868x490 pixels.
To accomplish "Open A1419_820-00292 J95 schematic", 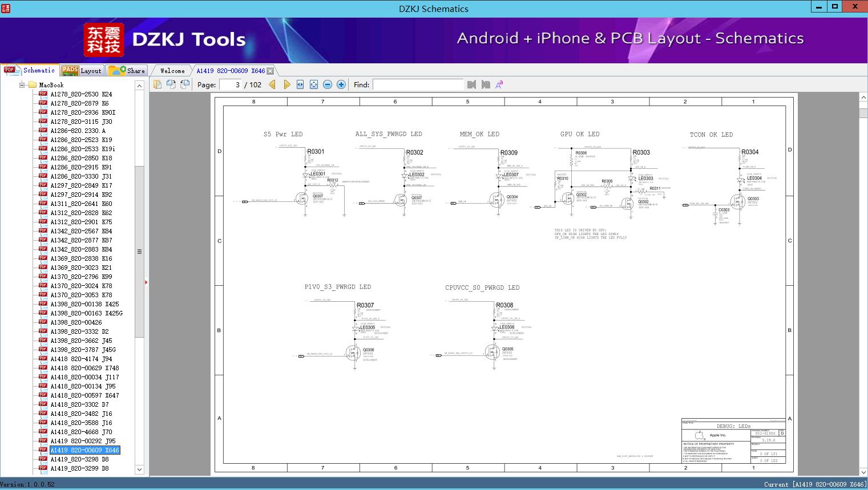I will pyautogui.click(x=83, y=441).
